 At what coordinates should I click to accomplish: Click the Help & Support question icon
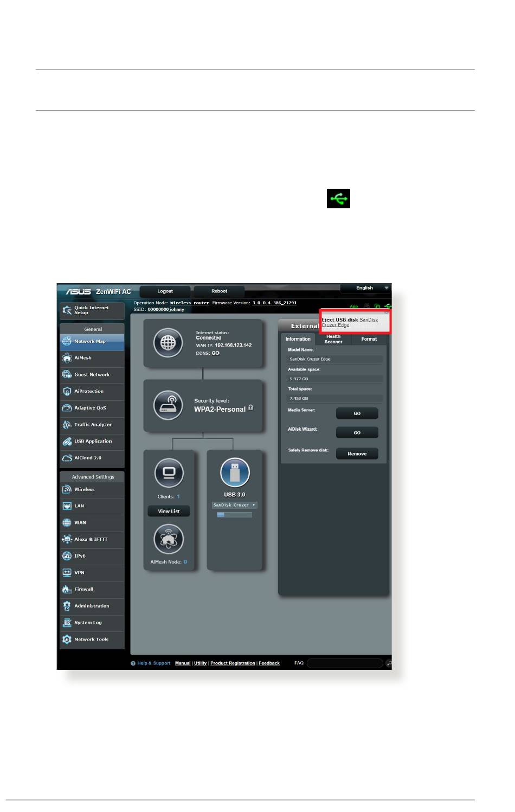coord(133,663)
